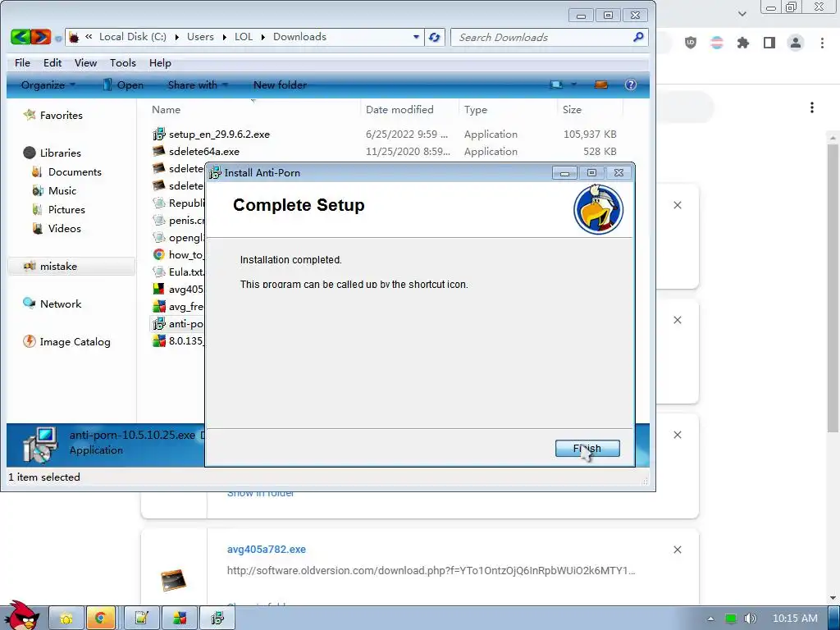Click the Chrome profile avatar icon
This screenshot has height=630, width=840.
[796, 43]
